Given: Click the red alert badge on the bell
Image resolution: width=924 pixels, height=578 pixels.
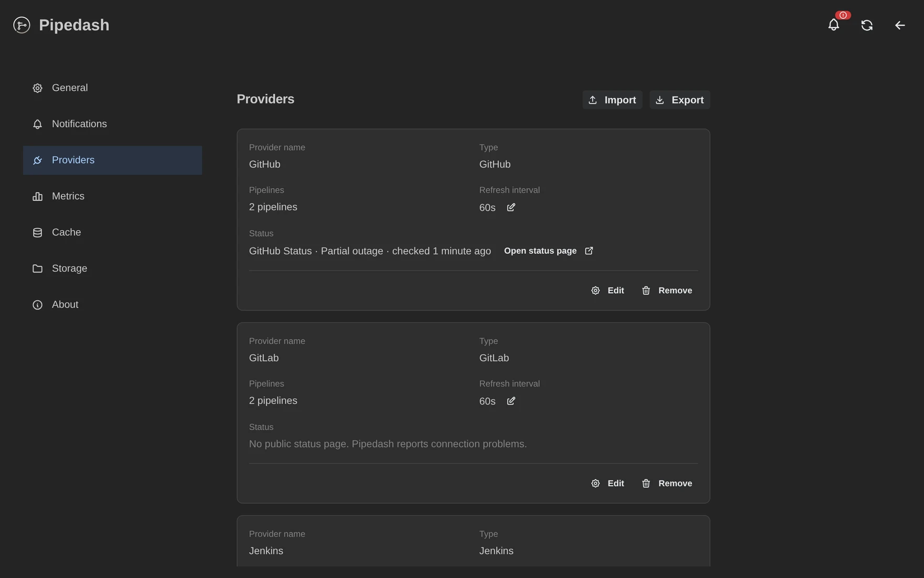Looking at the screenshot, I should coord(843,15).
